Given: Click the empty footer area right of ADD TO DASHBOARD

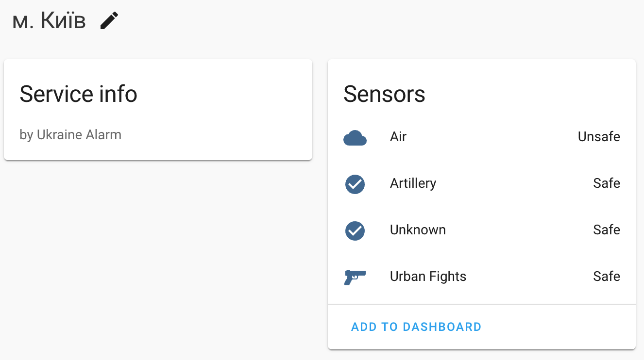Looking at the screenshot, I should coord(559,327).
